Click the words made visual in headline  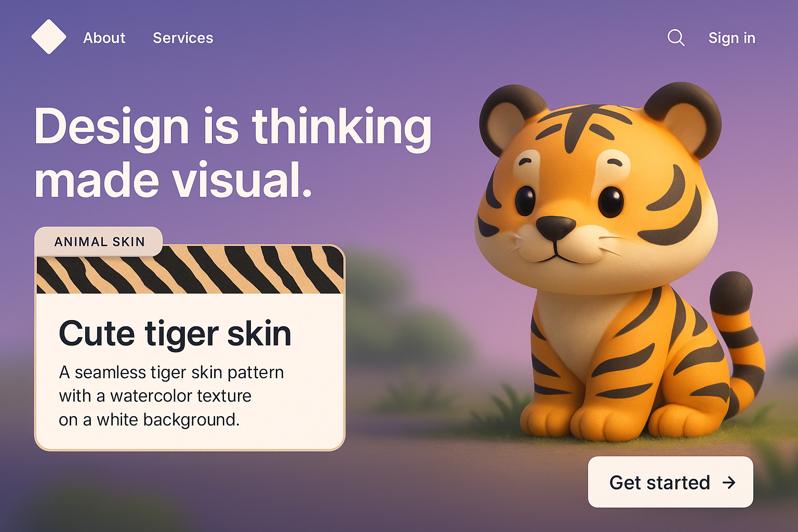(174, 180)
